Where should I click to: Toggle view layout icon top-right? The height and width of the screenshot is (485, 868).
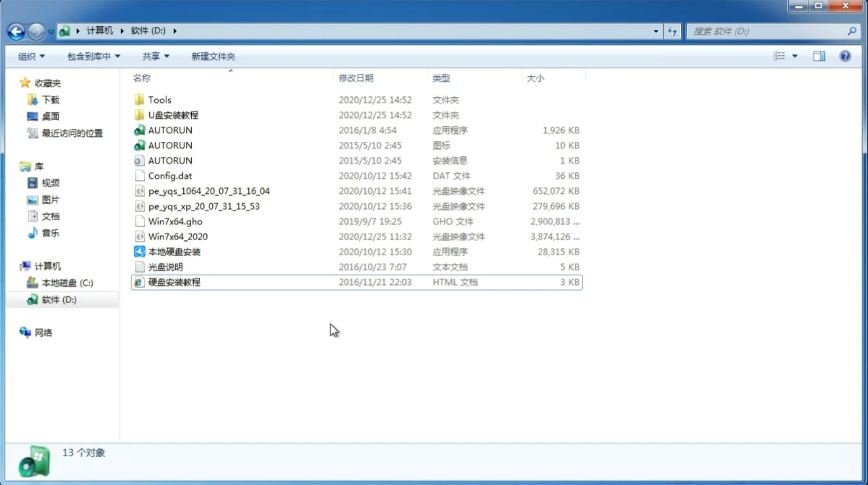pyautogui.click(x=819, y=55)
